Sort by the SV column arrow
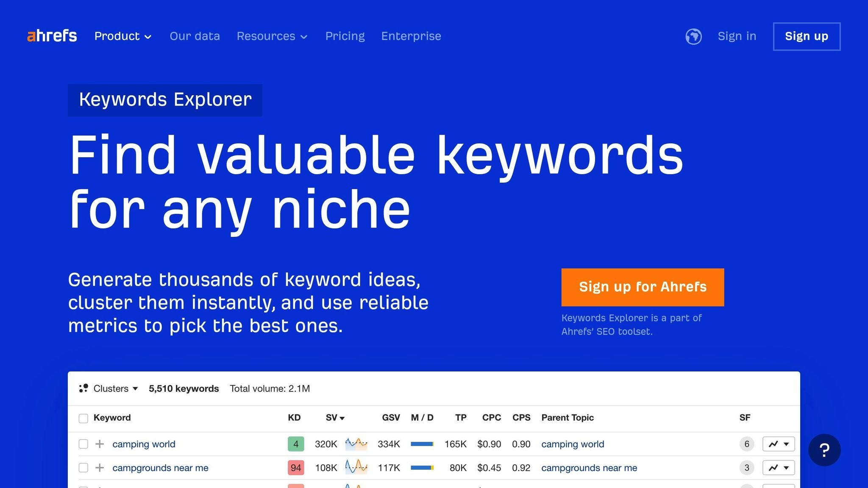The width and height of the screenshot is (868, 488). click(x=342, y=419)
